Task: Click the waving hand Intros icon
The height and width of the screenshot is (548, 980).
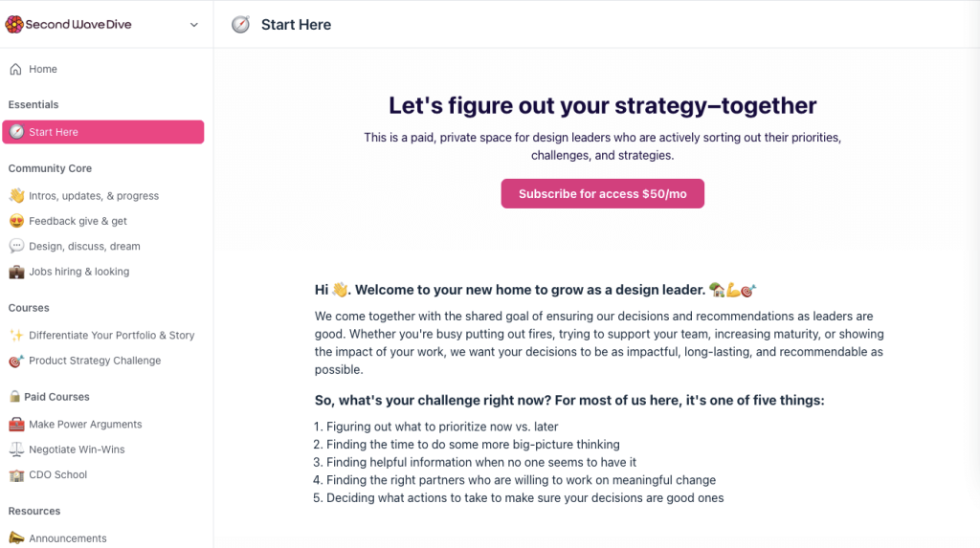Action: [x=16, y=196]
